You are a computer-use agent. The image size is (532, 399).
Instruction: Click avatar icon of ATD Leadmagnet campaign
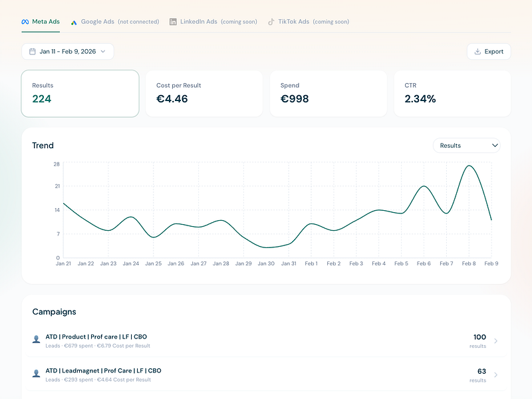pos(37,374)
